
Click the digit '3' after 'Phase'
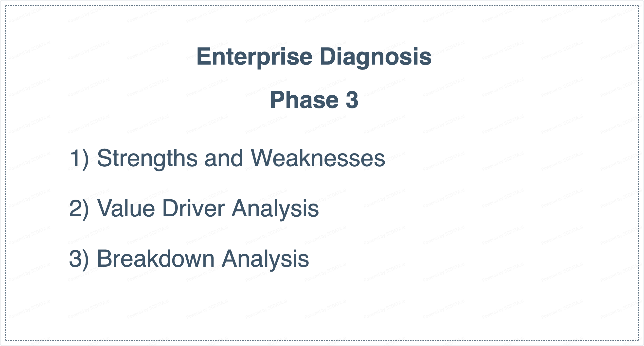point(352,100)
